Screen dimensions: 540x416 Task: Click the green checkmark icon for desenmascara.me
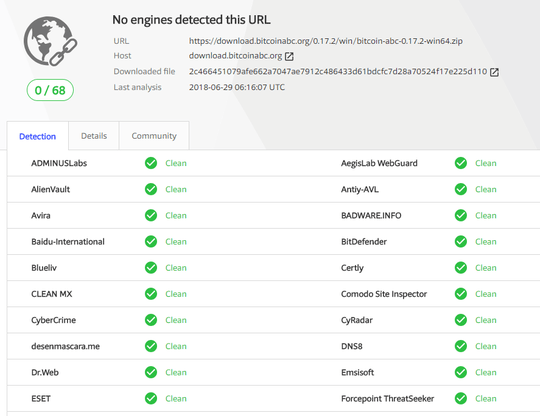coord(151,346)
